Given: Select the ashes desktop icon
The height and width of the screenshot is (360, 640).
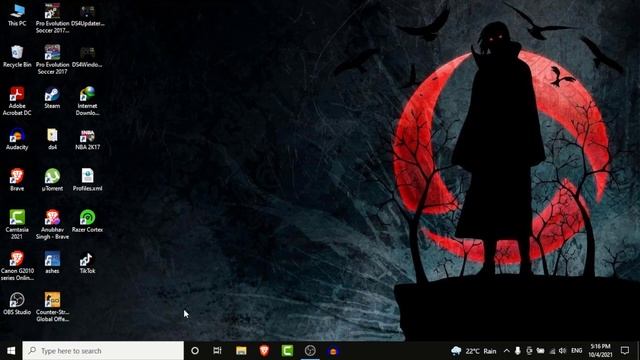Looking at the screenshot, I should coord(52,262).
